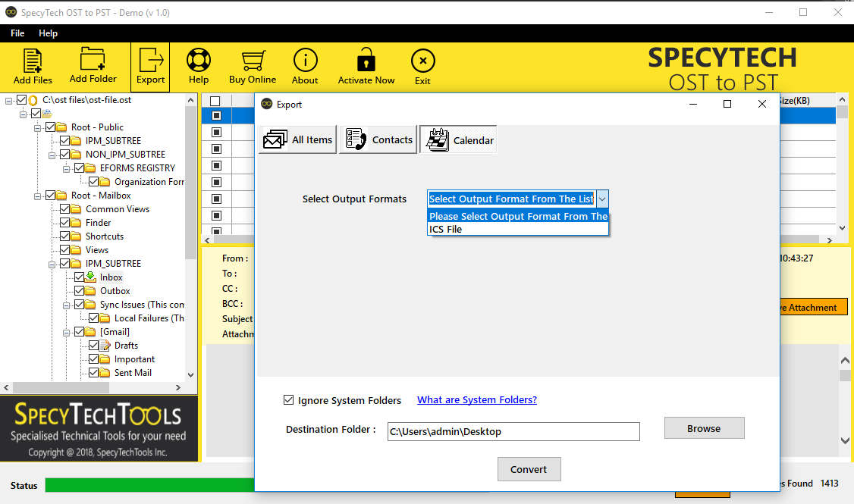
Task: Click the Buy Online cart icon
Action: [x=253, y=61]
